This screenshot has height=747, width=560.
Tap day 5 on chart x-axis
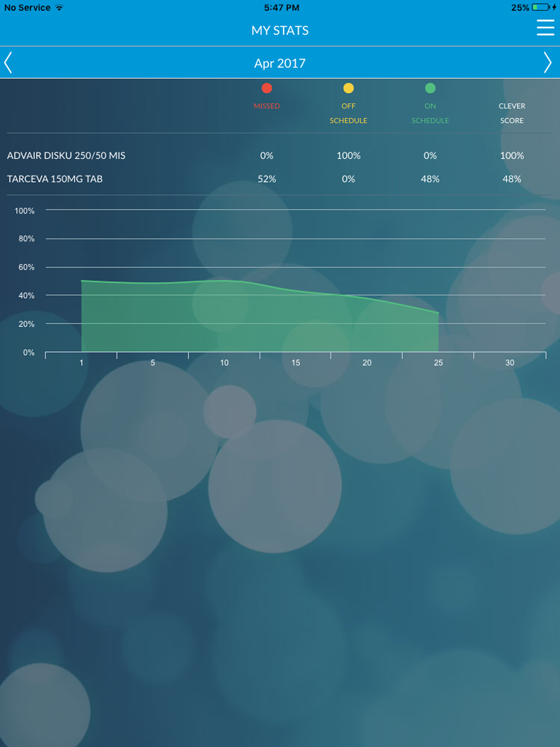(153, 363)
